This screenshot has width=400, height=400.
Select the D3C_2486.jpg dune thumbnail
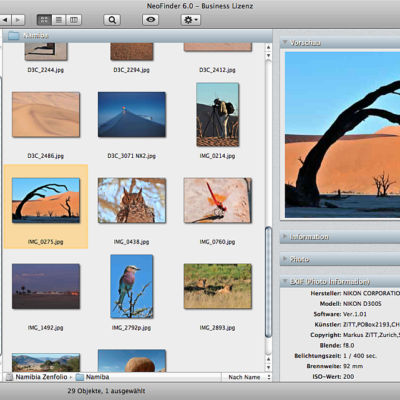(46, 115)
